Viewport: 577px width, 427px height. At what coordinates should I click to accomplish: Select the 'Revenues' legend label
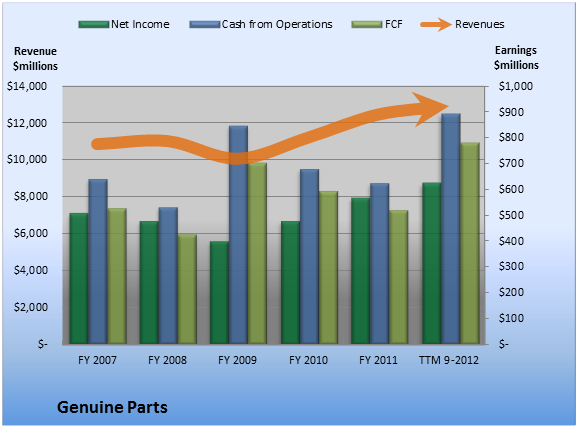479,24
